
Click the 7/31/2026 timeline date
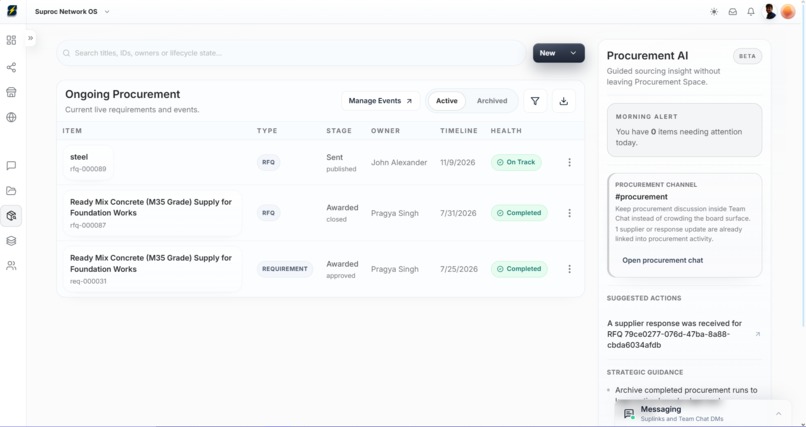click(458, 213)
